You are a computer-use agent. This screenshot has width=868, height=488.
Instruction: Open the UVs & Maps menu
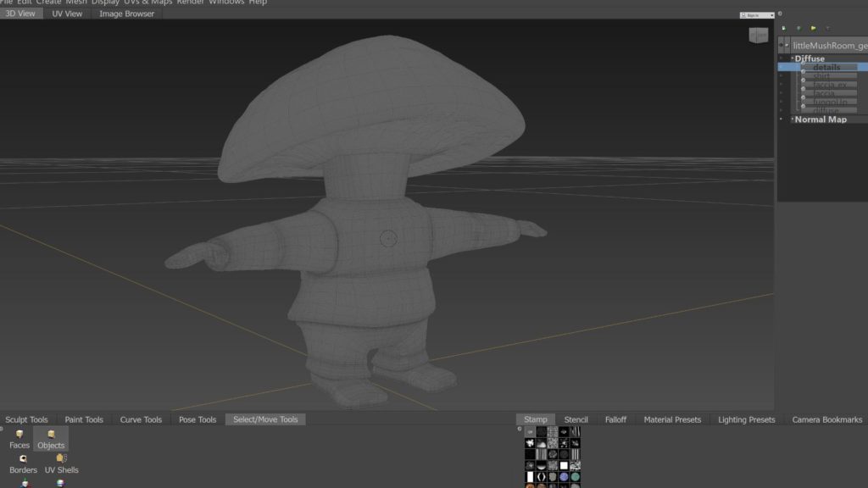tap(147, 3)
